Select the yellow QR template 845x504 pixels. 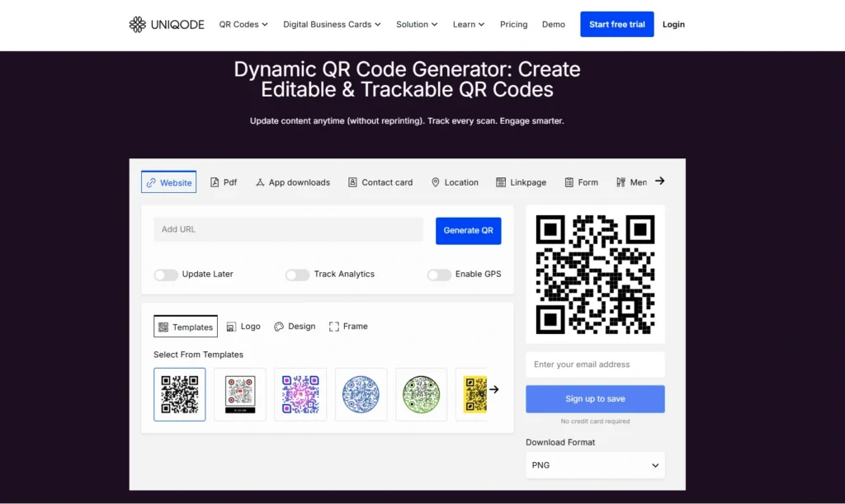point(473,394)
